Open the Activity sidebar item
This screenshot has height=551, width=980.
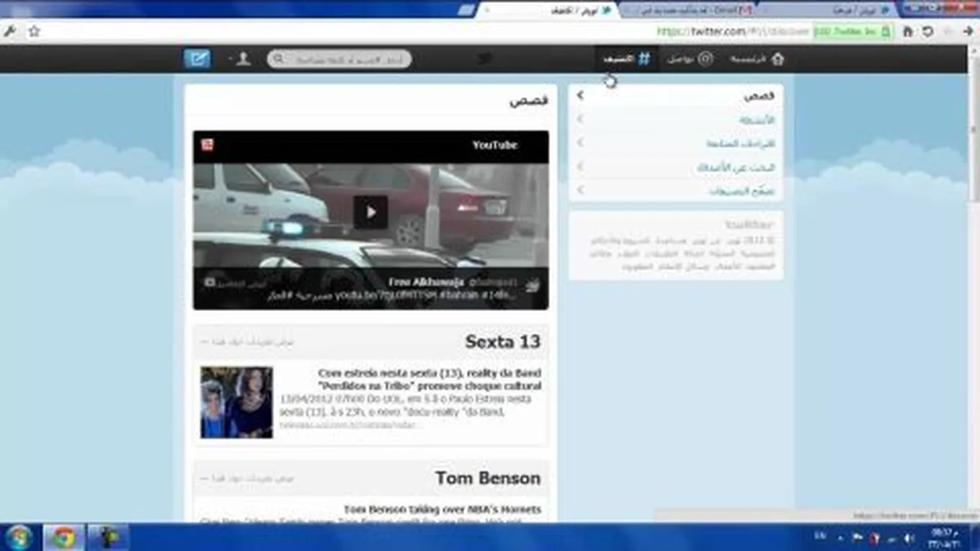point(756,120)
